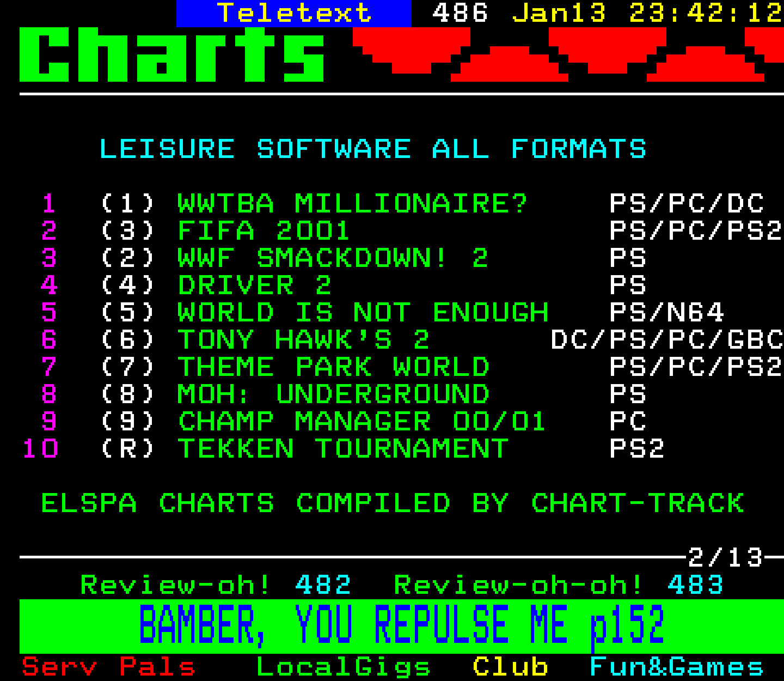This screenshot has height=681, width=784.
Task: Click the PS/N64 format text
Action: (667, 313)
